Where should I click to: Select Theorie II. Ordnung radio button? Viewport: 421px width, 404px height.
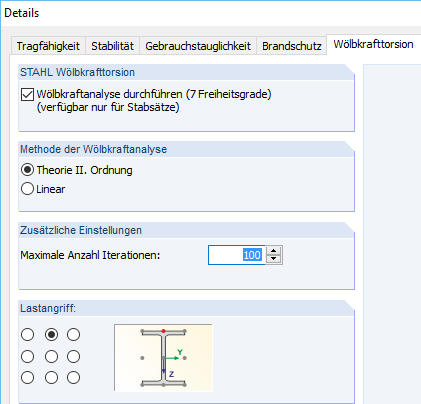click(x=27, y=170)
